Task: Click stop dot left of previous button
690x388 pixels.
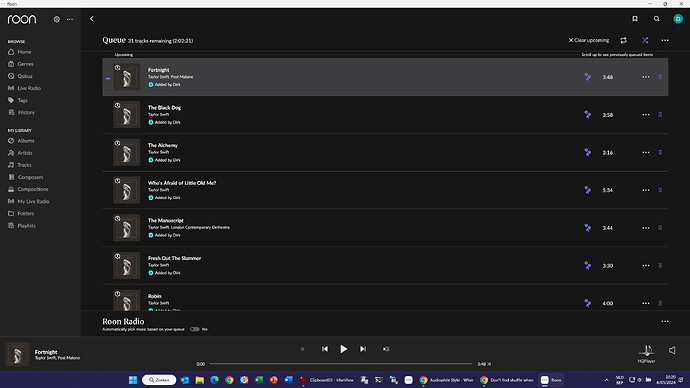Action: pyautogui.click(x=302, y=349)
